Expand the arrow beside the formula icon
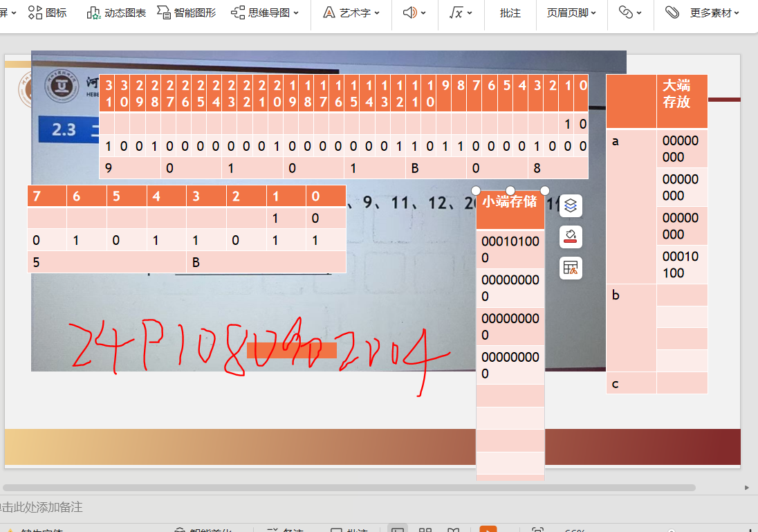Viewport: 758px width, 532px height. (x=470, y=13)
